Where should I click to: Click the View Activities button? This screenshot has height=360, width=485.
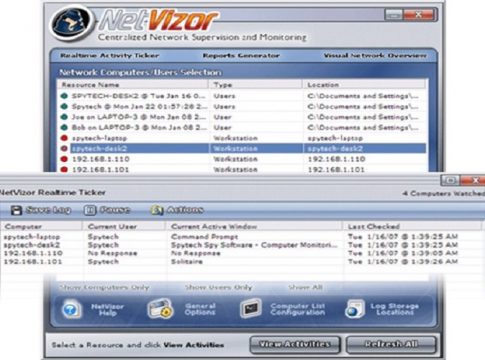click(295, 344)
